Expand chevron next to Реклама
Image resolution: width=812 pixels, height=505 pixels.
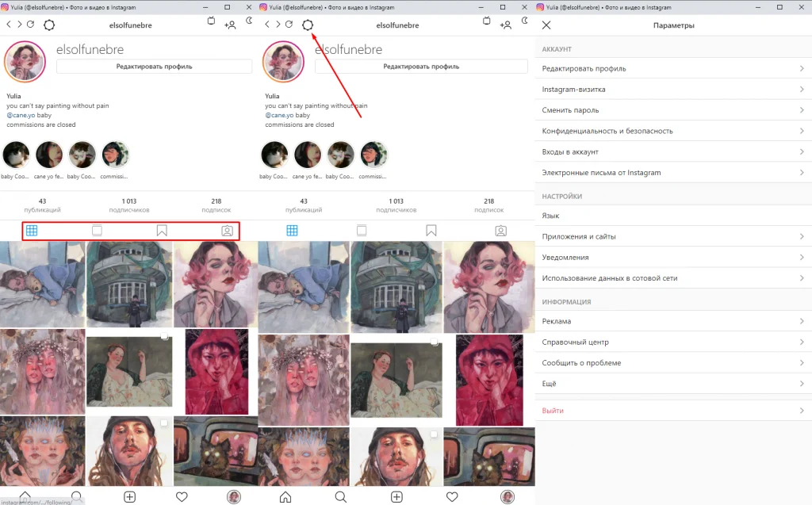click(802, 321)
